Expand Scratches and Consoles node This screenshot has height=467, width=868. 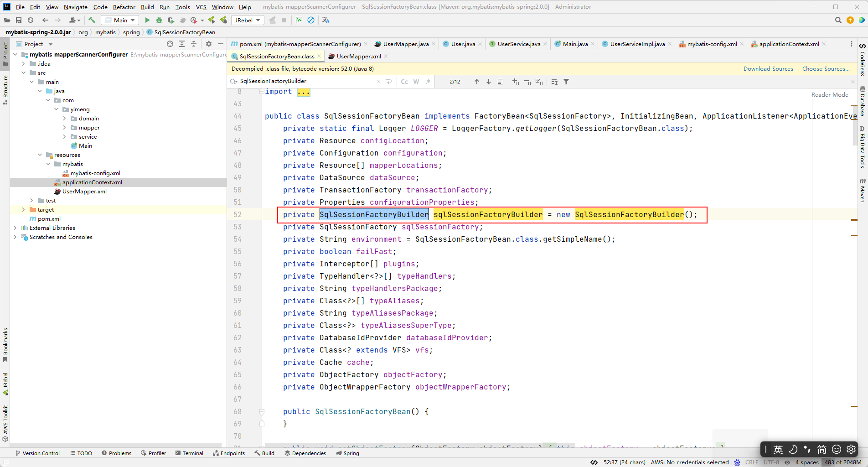15,237
